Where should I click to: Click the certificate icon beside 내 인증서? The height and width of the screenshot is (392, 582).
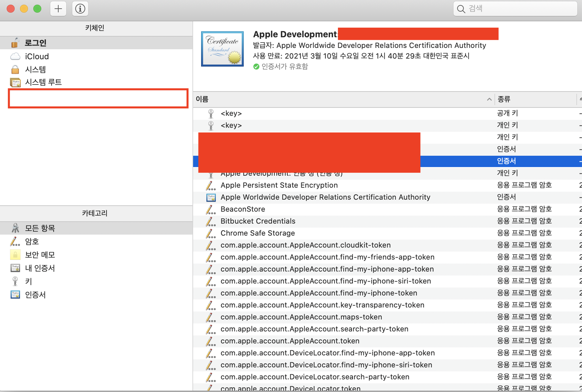[x=15, y=268]
